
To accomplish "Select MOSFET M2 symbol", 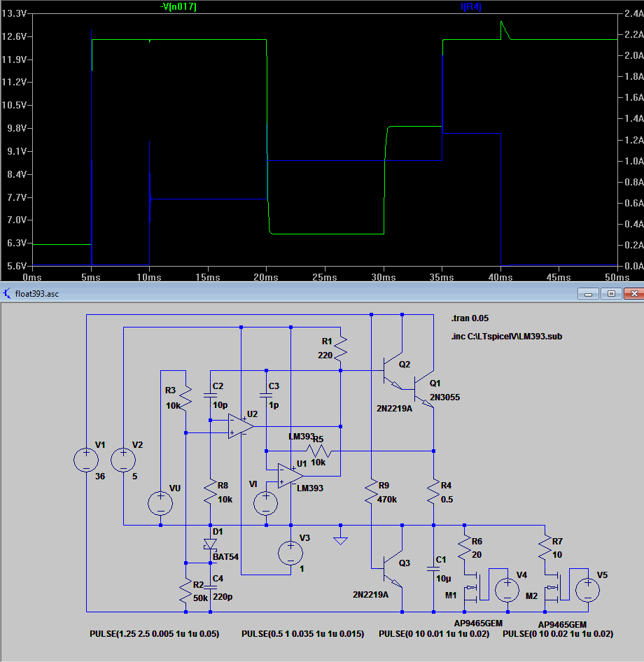I will click(552, 587).
